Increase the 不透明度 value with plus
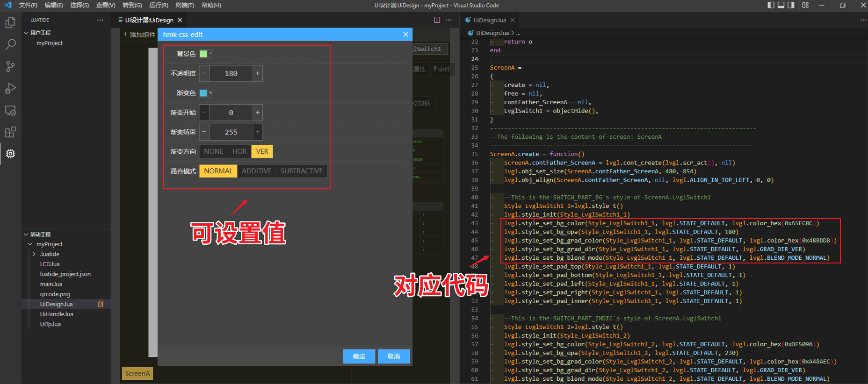 coord(258,73)
